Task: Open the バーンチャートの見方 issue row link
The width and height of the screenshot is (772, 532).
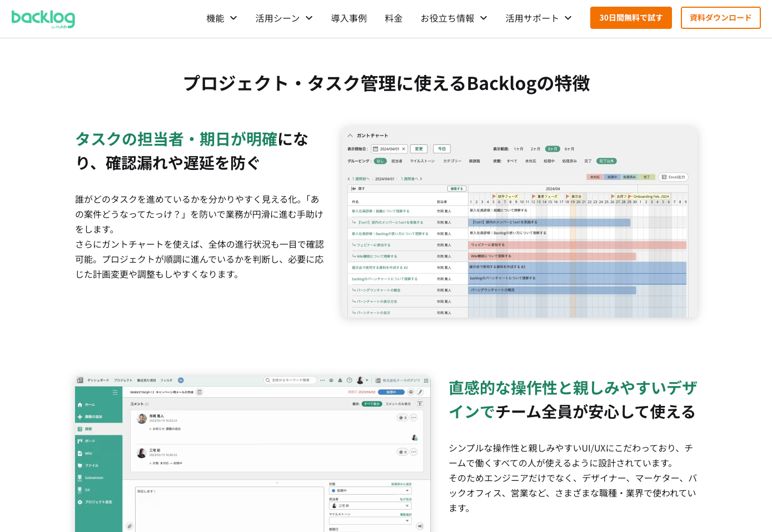Action: [x=373, y=313]
